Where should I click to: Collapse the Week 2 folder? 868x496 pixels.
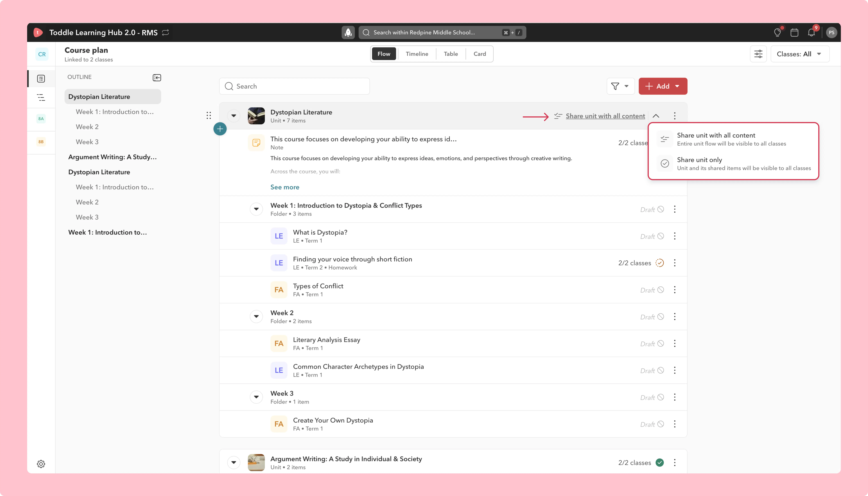click(256, 316)
